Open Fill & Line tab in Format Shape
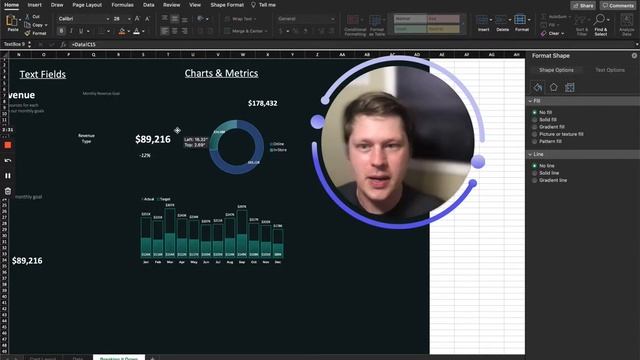Image resolution: width=640 pixels, height=360 pixels. (x=538, y=87)
